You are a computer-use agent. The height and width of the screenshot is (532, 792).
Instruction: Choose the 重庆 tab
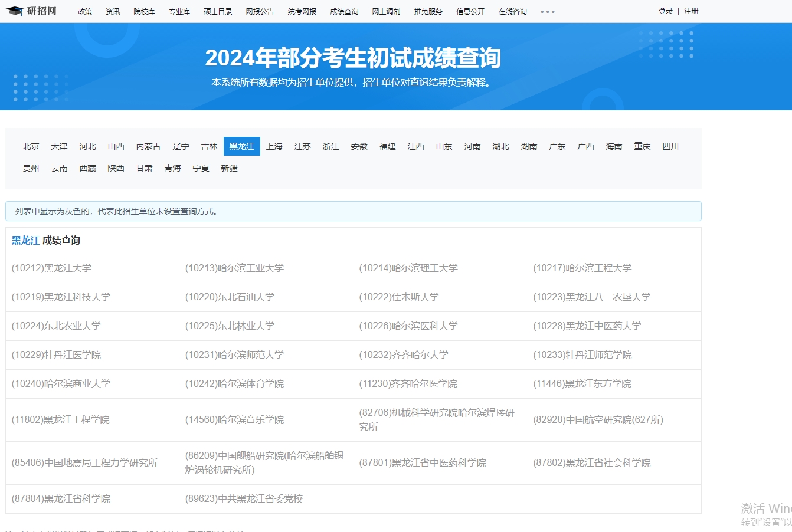pos(643,146)
